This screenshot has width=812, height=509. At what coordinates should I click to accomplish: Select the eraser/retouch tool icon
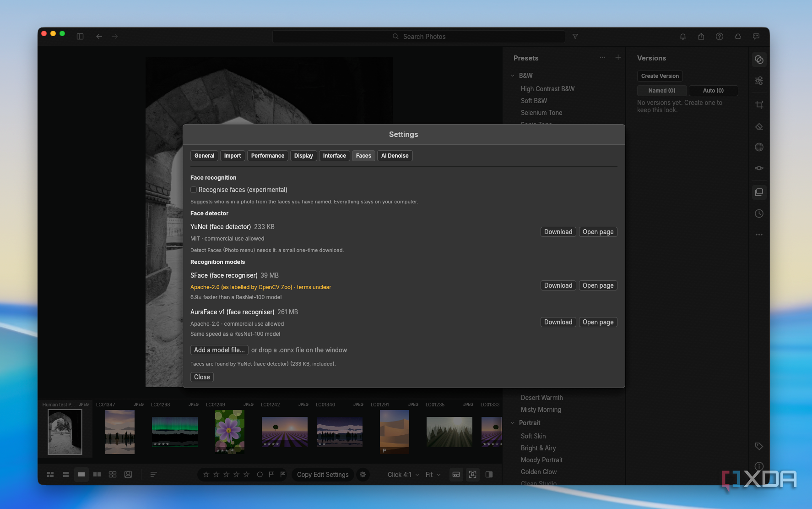tap(759, 126)
